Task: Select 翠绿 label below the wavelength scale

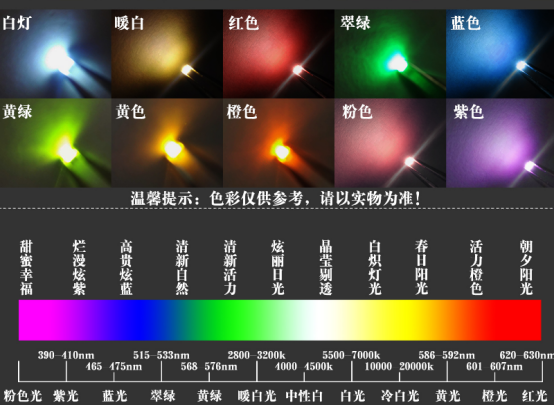Action: tap(163, 396)
